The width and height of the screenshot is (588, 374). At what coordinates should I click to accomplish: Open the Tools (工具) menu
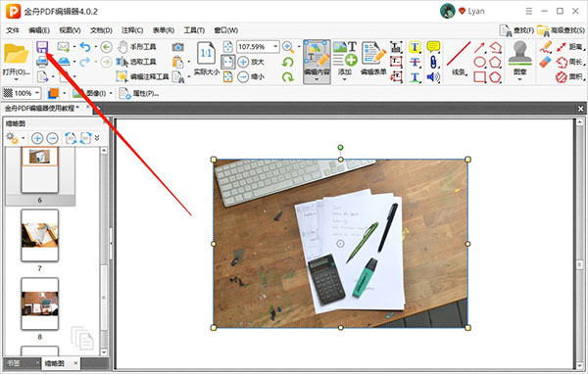point(194,30)
